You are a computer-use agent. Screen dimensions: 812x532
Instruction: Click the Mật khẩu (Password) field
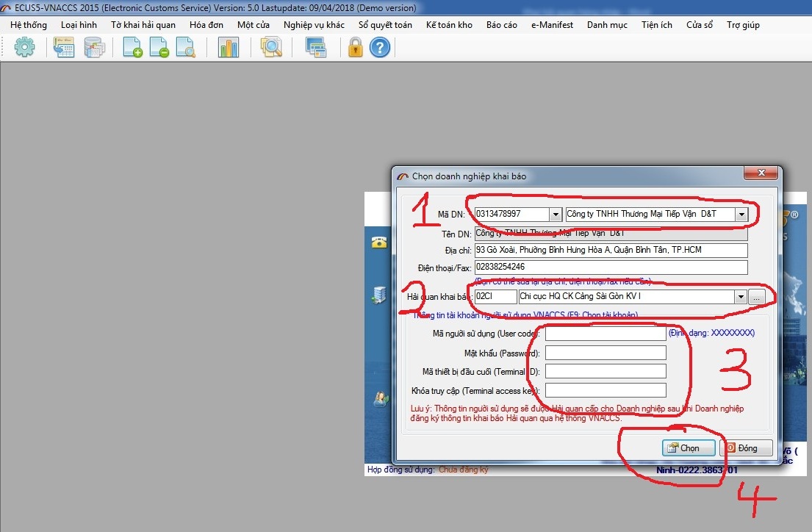606,353
